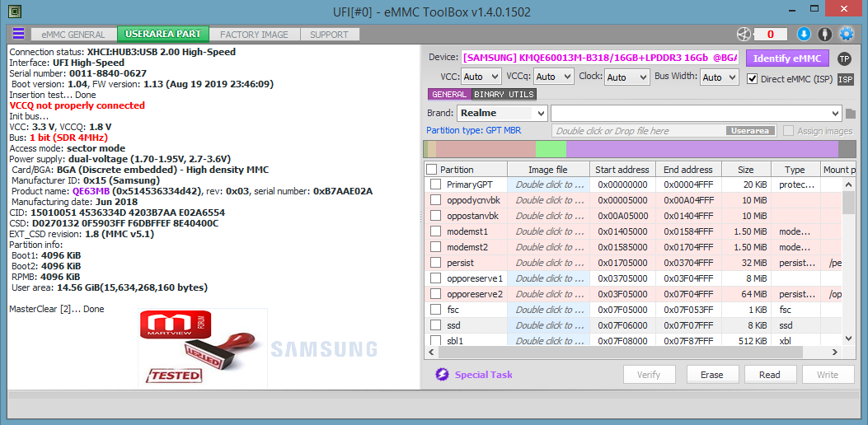The width and height of the screenshot is (868, 425).
Task: Click the blue download arrow icon
Action: point(803,35)
